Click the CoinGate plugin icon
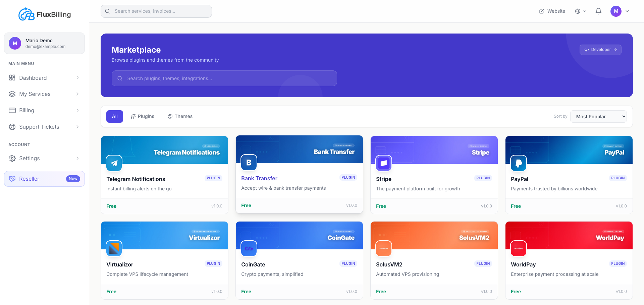The width and height of the screenshot is (644, 305). (x=249, y=248)
